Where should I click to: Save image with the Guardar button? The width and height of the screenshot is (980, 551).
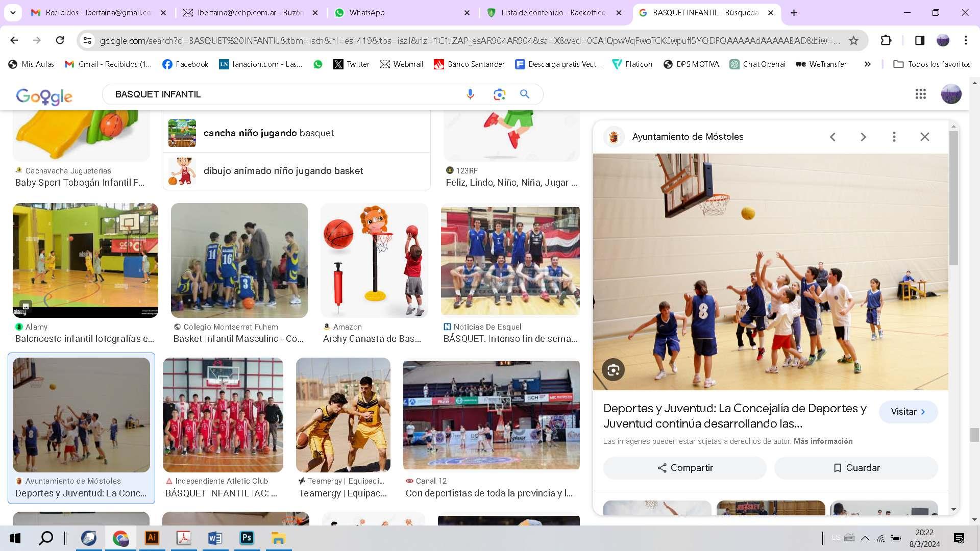[856, 468]
